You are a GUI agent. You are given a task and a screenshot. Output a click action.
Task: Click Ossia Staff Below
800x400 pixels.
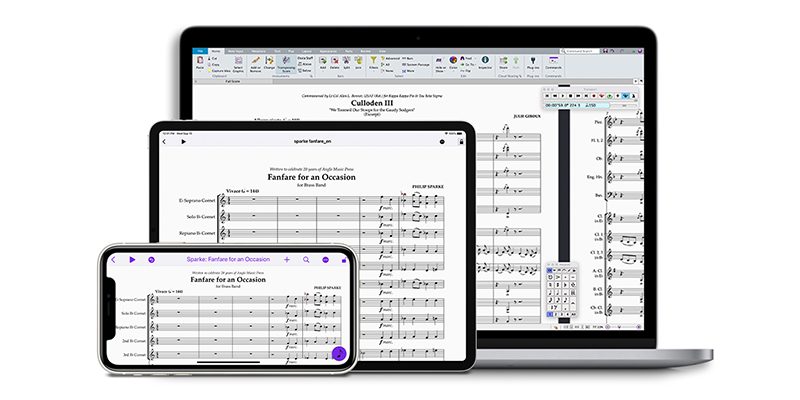[305, 70]
